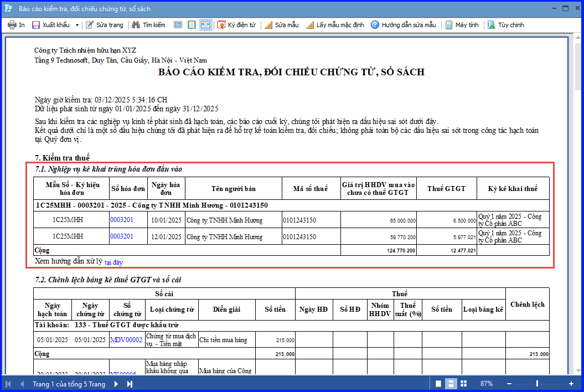Image resolution: width=584 pixels, height=392 pixels.
Task: Click the In print button
Action: point(17,25)
